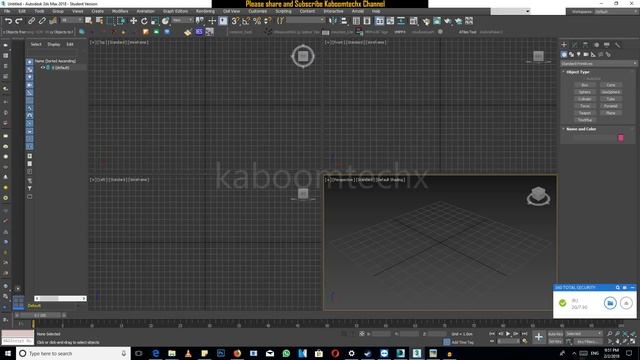640x360 pixels.
Task: Toggle the Percent Snap button
Action: [x=257, y=21]
